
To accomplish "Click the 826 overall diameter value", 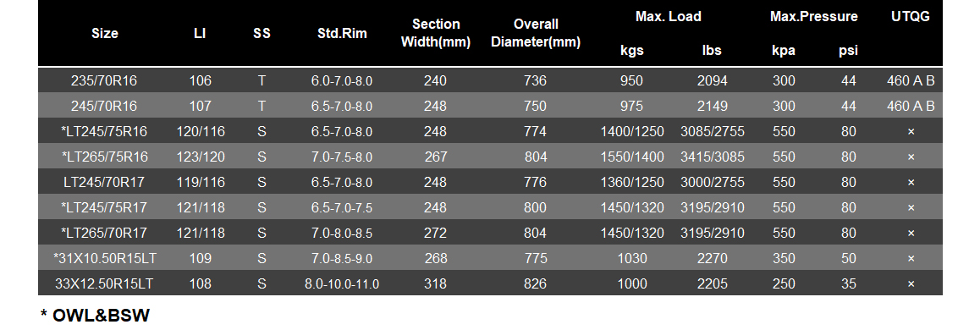I will pyautogui.click(x=536, y=283).
